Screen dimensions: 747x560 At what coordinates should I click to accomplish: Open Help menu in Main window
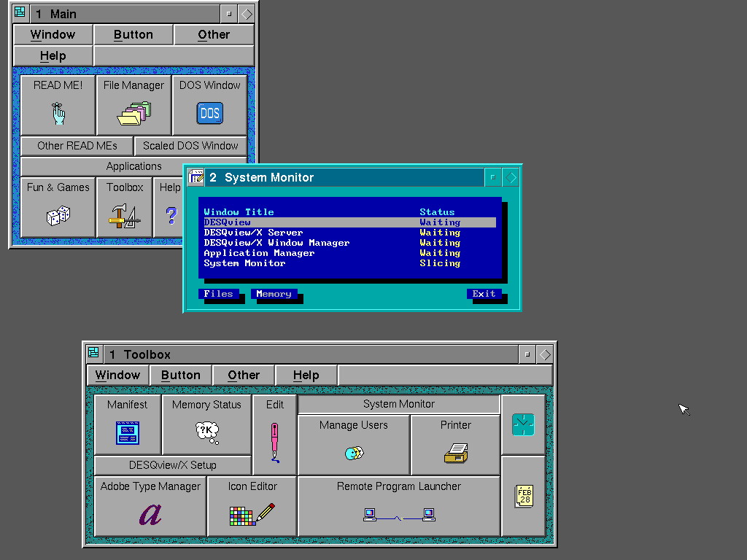click(x=53, y=55)
